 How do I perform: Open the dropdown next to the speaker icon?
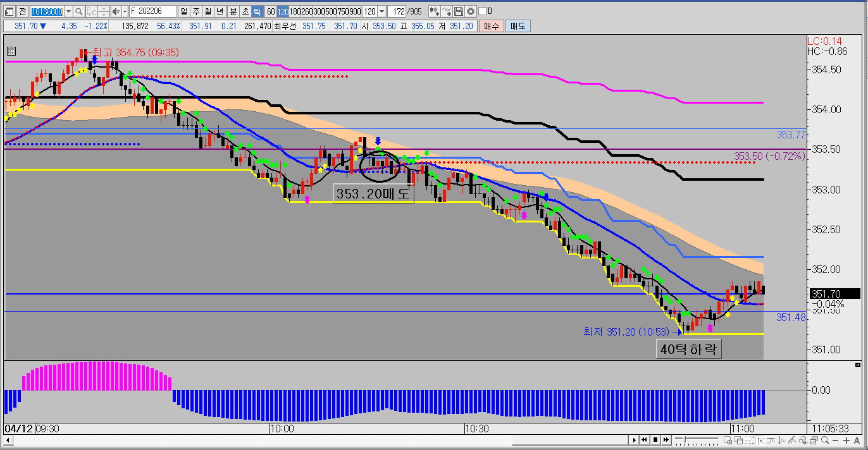click(125, 11)
